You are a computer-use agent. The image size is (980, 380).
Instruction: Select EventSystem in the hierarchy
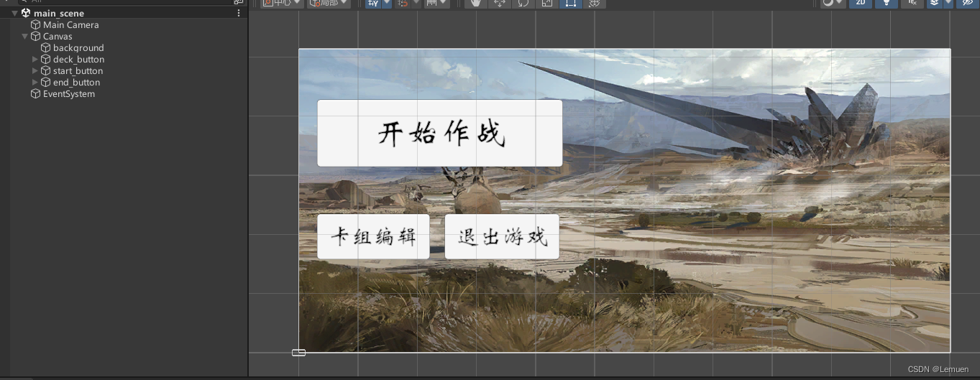click(69, 94)
